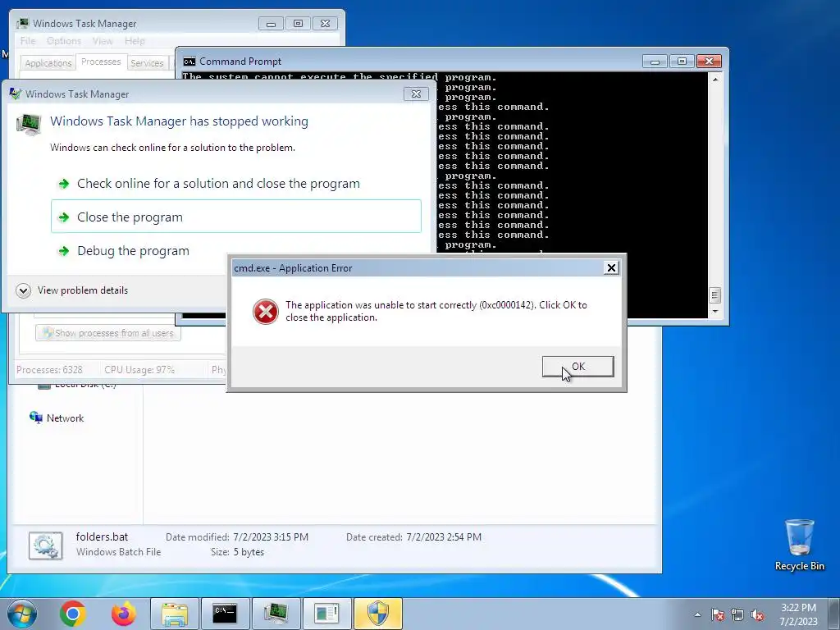
Task: Click the Date modified value 7/2/2023 3:15 PM
Action: pos(271,536)
